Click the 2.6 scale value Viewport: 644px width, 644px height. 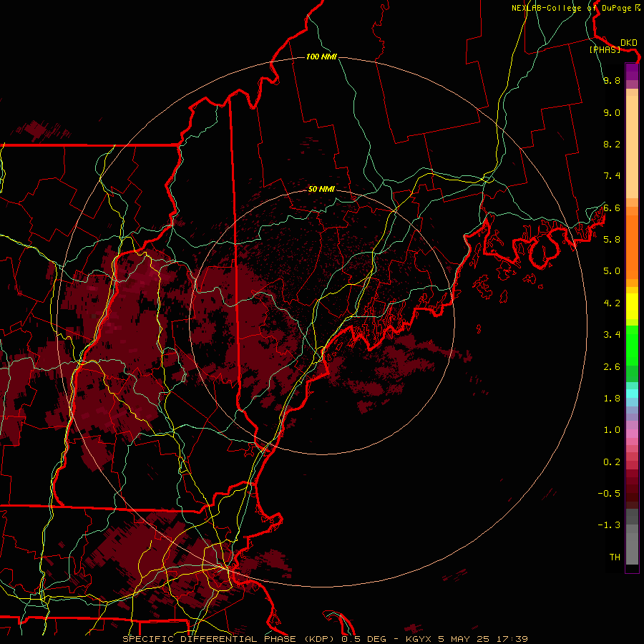(x=612, y=366)
